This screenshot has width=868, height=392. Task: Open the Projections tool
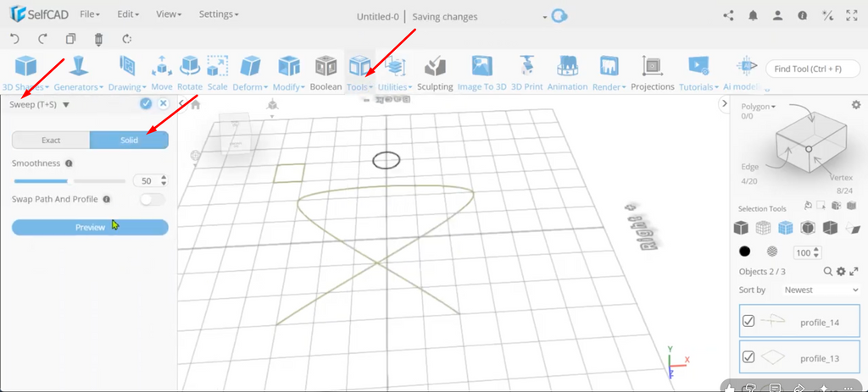click(653, 72)
